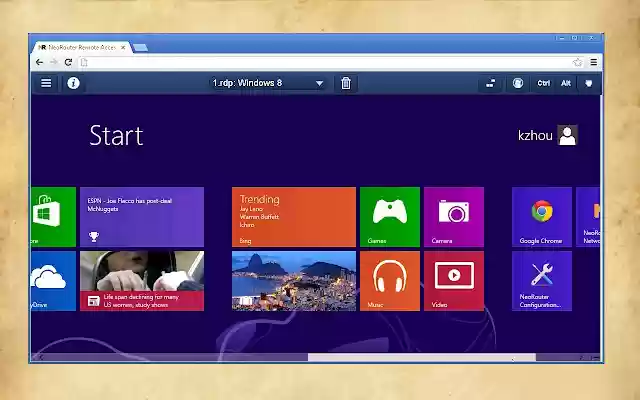Go back with browser back arrow
The image size is (640, 400).
[39, 62]
